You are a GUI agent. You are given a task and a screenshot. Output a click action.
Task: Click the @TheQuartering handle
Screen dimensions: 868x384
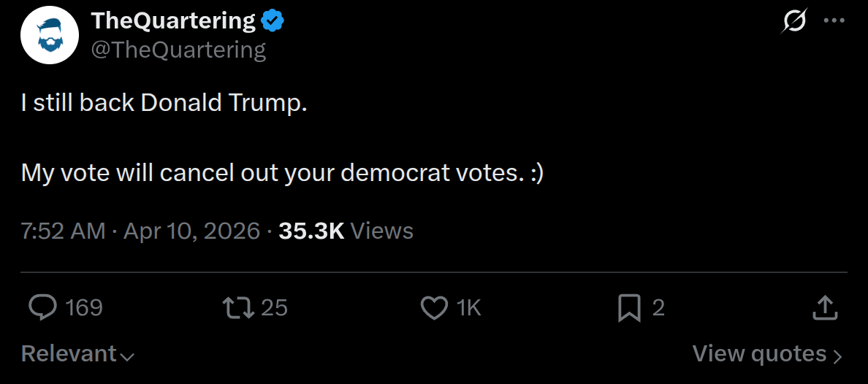click(x=178, y=50)
